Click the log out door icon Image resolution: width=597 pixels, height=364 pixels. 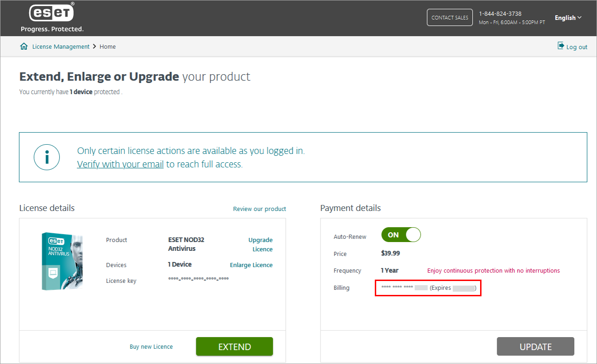tap(561, 46)
